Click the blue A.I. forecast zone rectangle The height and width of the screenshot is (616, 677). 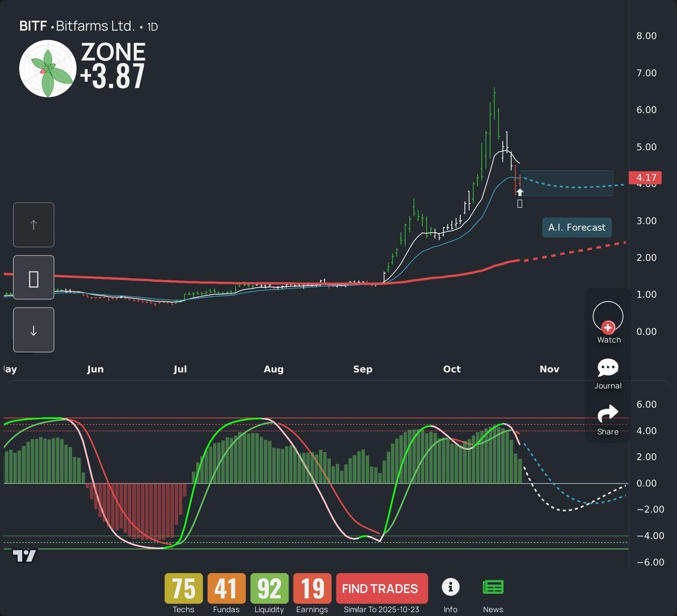coord(567,183)
